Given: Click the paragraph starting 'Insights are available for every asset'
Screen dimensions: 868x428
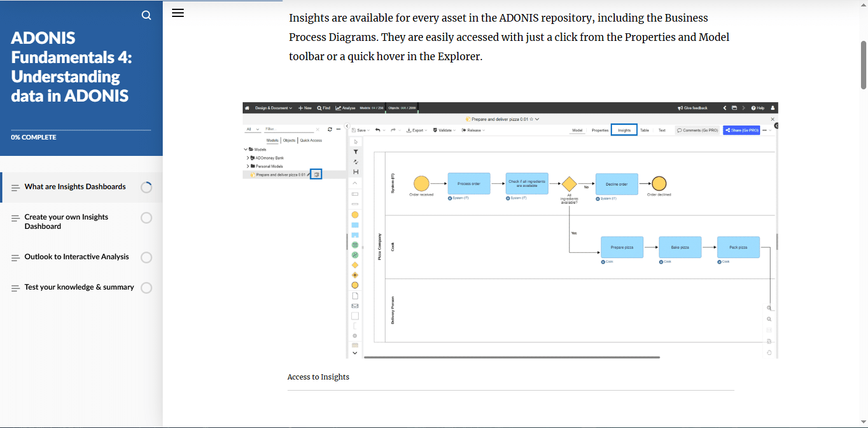Looking at the screenshot, I should coord(509,37).
